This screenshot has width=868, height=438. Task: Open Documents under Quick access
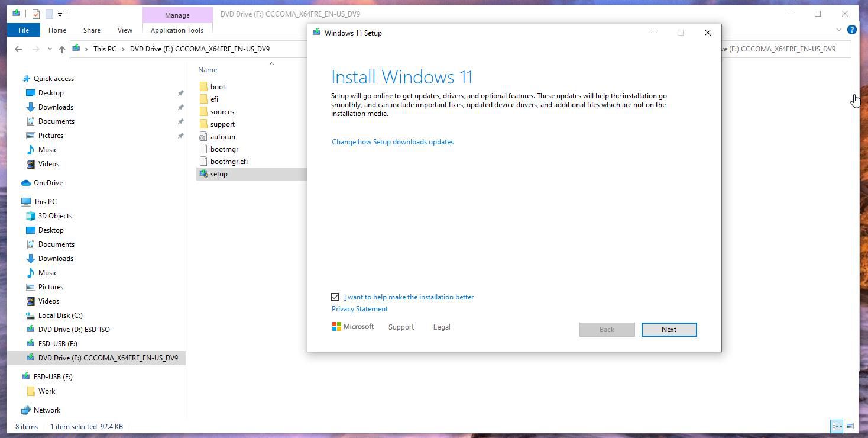click(56, 121)
